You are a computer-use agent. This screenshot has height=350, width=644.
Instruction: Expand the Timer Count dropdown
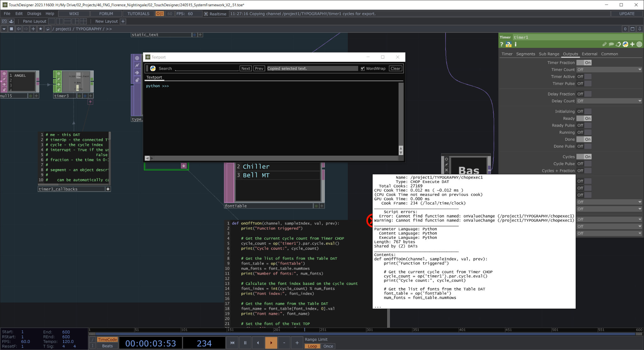point(609,70)
